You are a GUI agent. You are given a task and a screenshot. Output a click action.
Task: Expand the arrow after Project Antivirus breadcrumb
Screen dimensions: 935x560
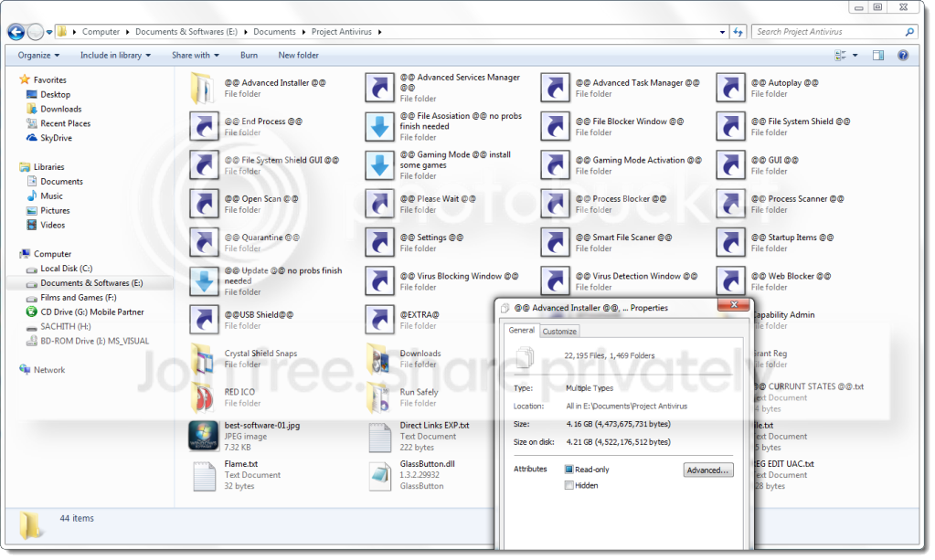pyautogui.click(x=380, y=32)
